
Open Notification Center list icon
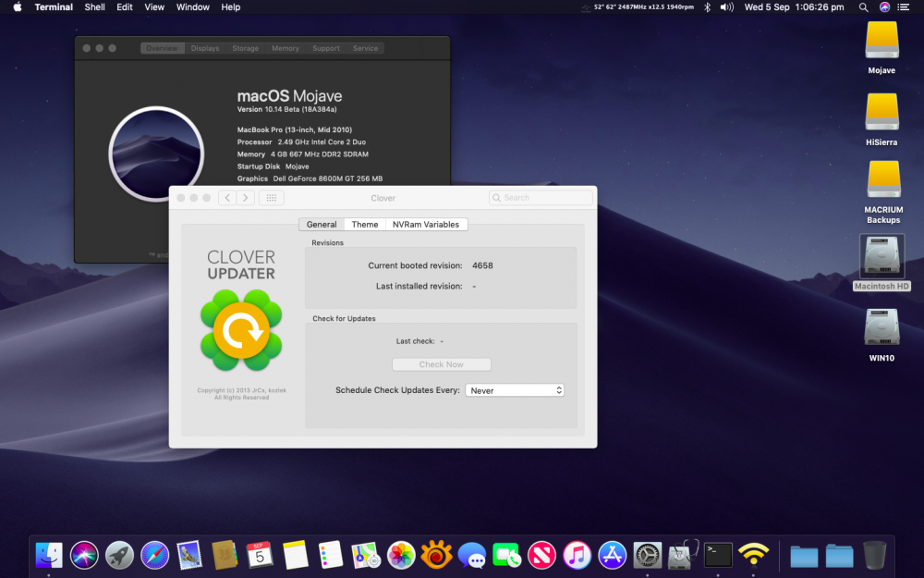point(904,7)
